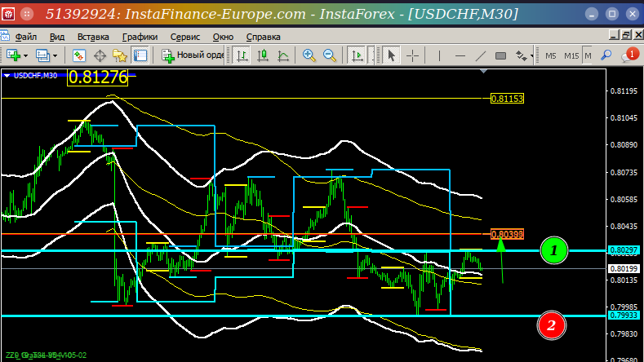Switch chart to bar chart mode

coord(242,55)
